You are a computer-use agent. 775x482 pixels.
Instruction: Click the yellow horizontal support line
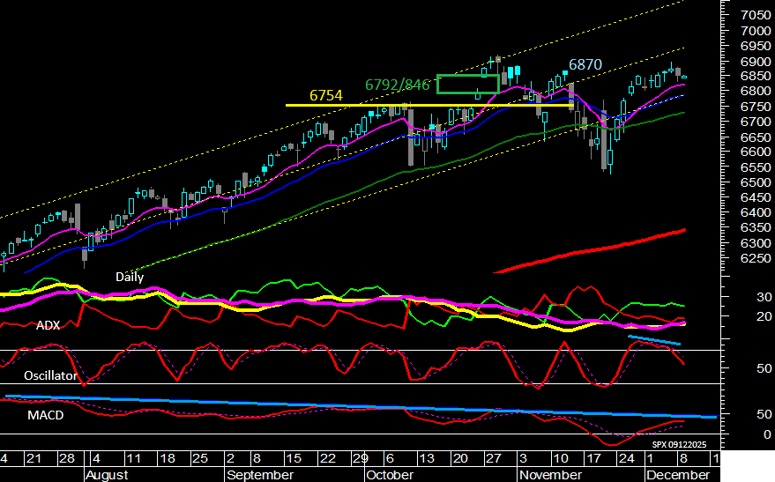pyautogui.click(x=430, y=105)
